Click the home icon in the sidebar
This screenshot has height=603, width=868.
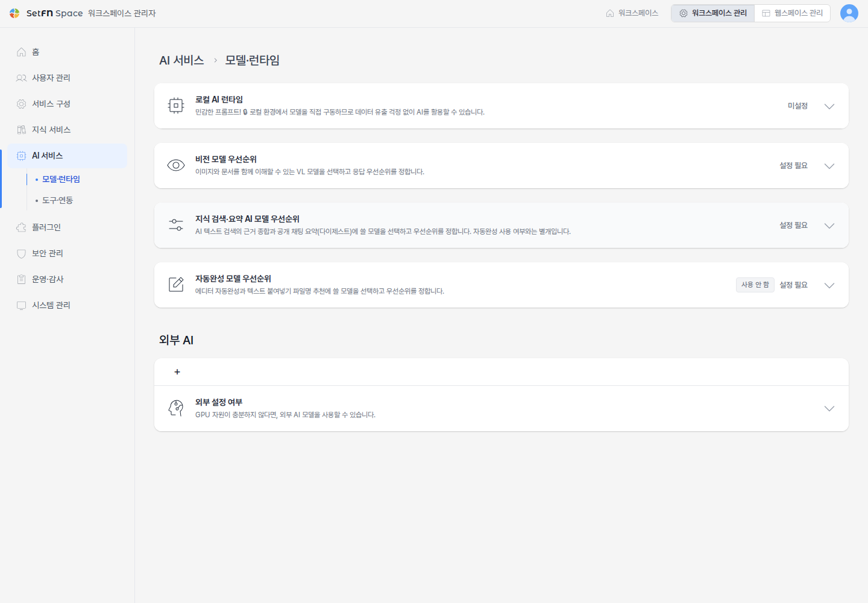point(21,52)
